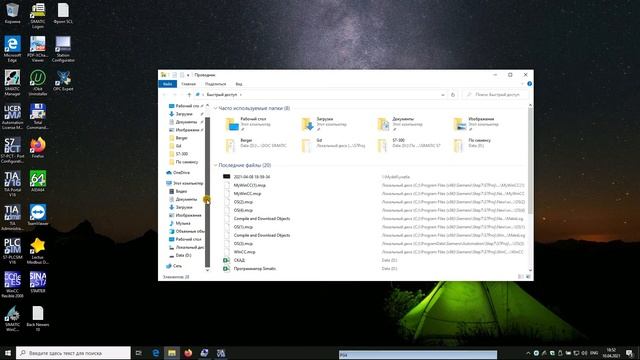Click the taskbar search field
Viewport: 640px width, 360px height.
point(73,353)
